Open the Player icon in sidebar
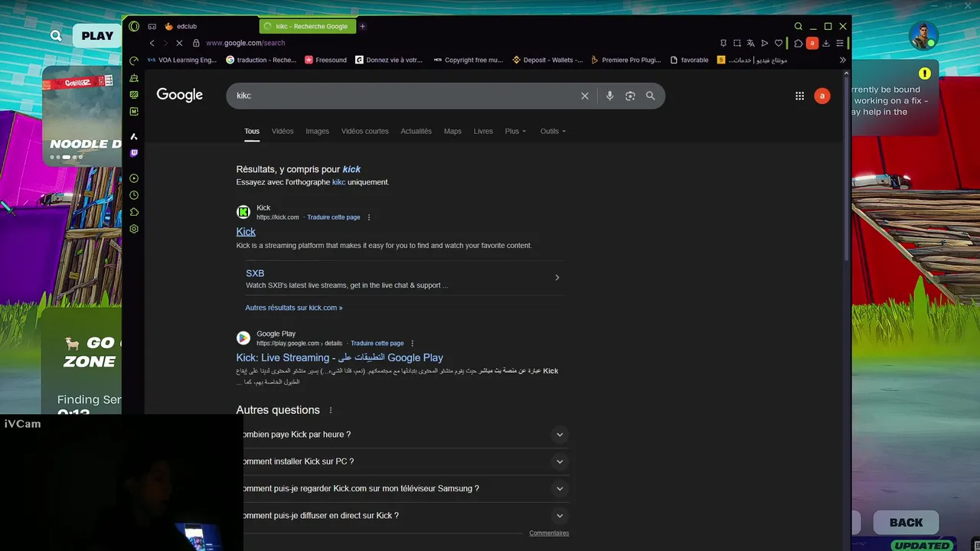The image size is (980, 551). tap(134, 178)
